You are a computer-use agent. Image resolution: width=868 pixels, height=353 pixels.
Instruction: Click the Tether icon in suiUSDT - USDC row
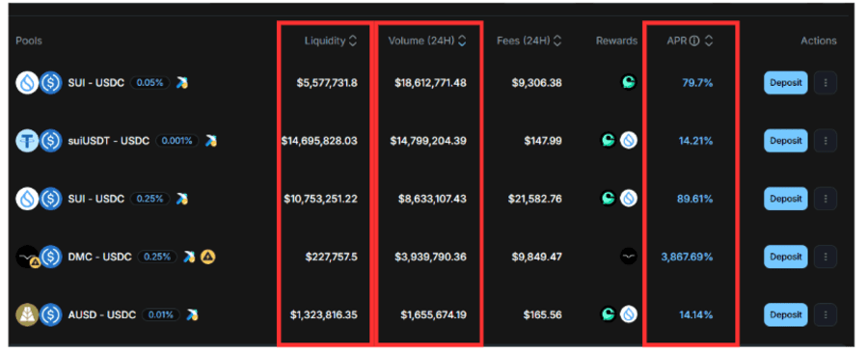pyautogui.click(x=27, y=141)
